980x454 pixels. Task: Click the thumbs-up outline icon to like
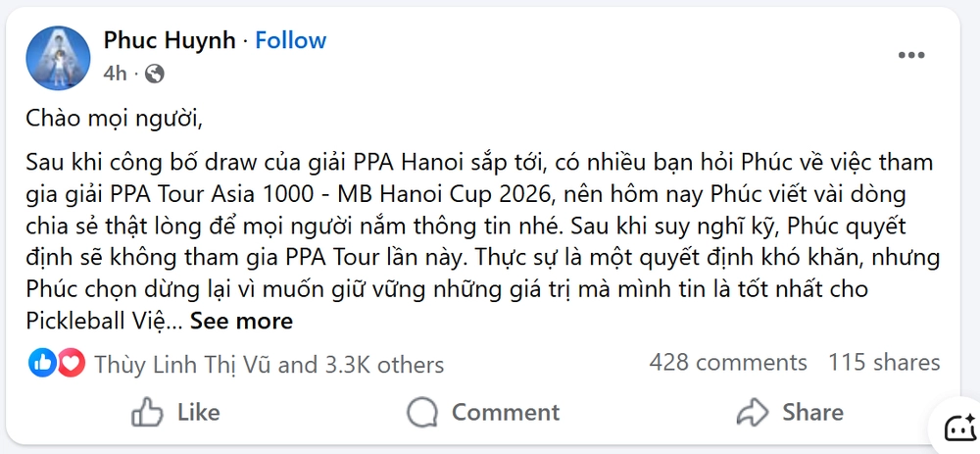[147, 412]
